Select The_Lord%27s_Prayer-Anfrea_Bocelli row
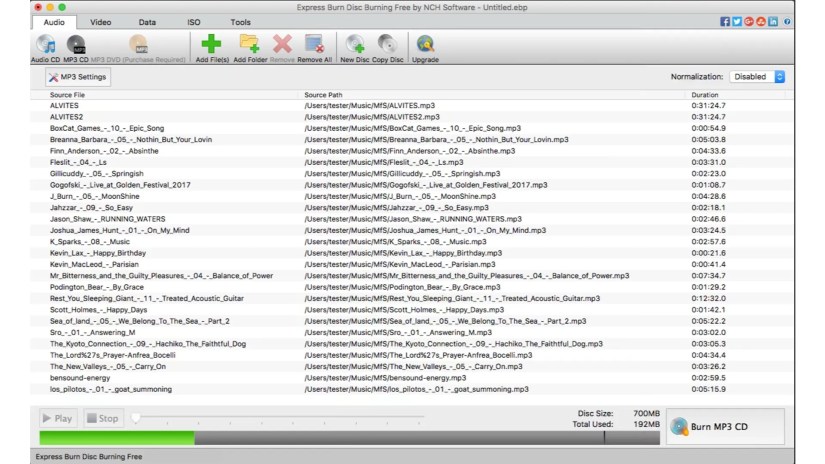The image size is (825, 464). pyautogui.click(x=412, y=355)
